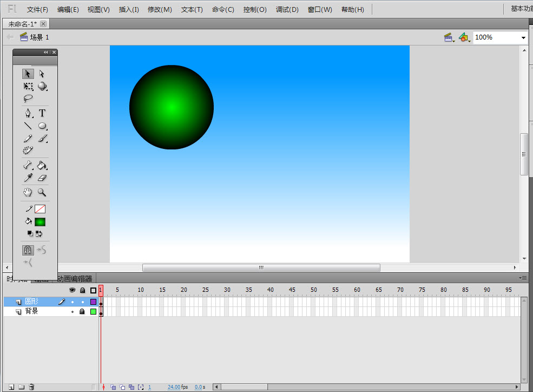Choose the Deco spray tool
Viewport: 533px width, 392px height.
pos(28,151)
